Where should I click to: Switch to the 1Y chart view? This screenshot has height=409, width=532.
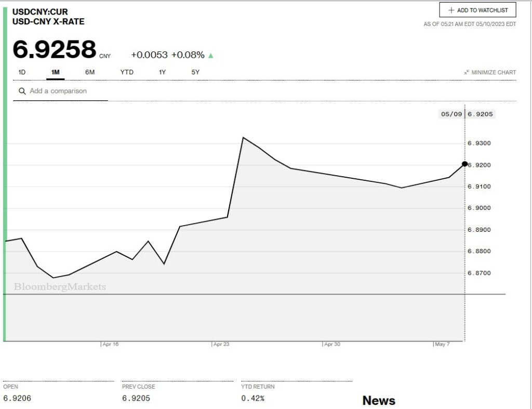coord(162,72)
